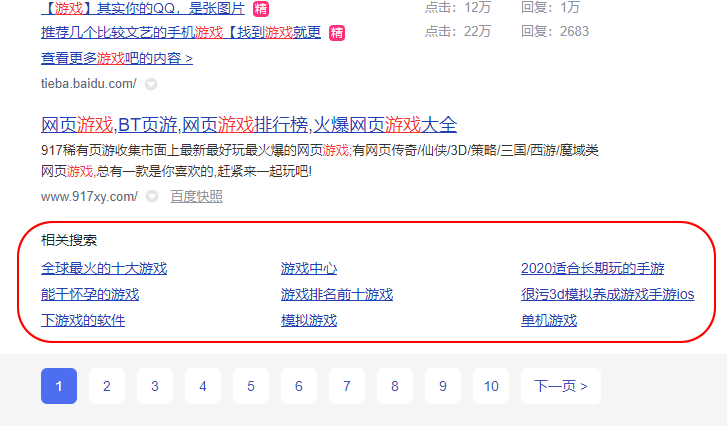Click the 回复:2683 count text
The width and height of the screenshot is (727, 426).
click(x=555, y=31)
